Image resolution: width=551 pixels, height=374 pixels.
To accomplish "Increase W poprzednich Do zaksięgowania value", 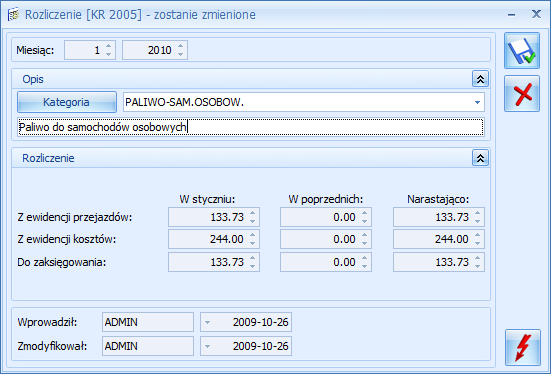I will pos(364,258).
